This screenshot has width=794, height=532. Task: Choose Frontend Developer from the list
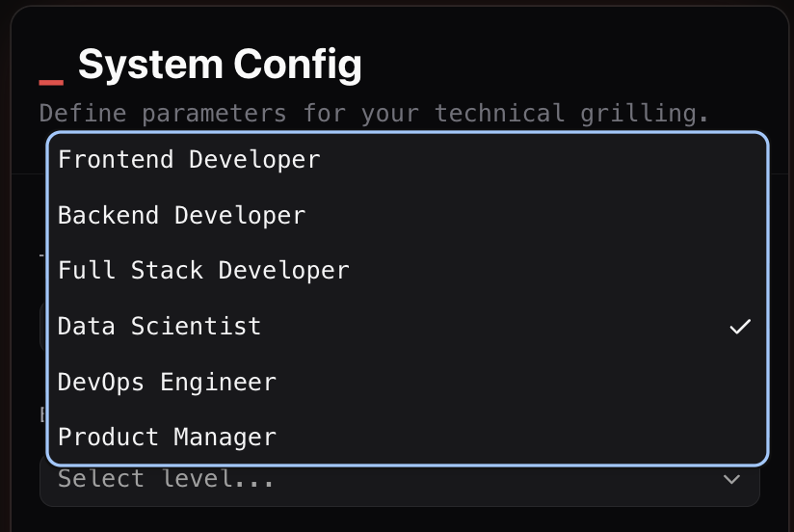(x=408, y=160)
